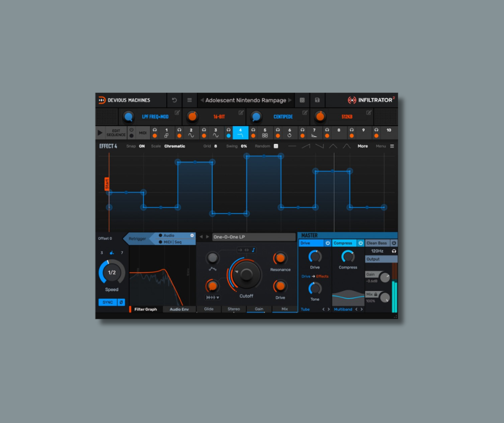Viewport: 504px width, 423px height.
Task: Open the Glide tab
Action: [x=209, y=309]
